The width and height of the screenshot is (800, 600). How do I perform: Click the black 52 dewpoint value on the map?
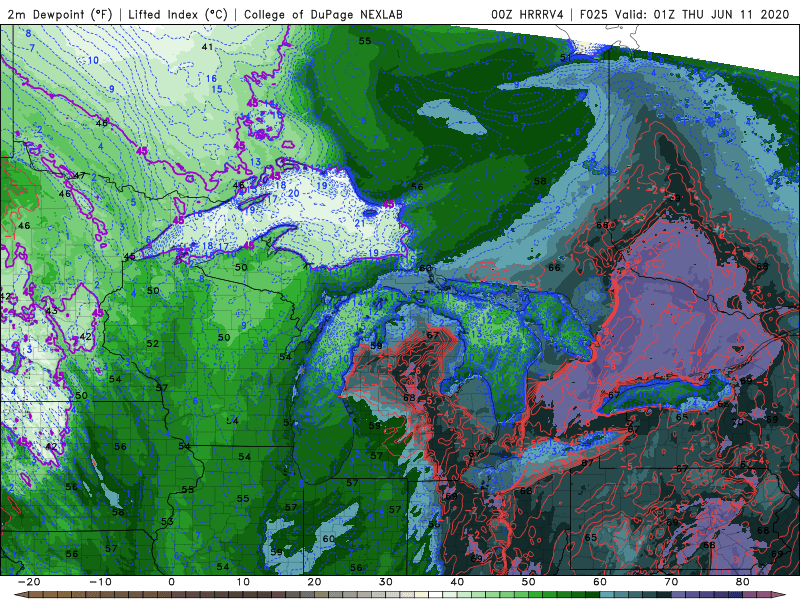[153, 344]
